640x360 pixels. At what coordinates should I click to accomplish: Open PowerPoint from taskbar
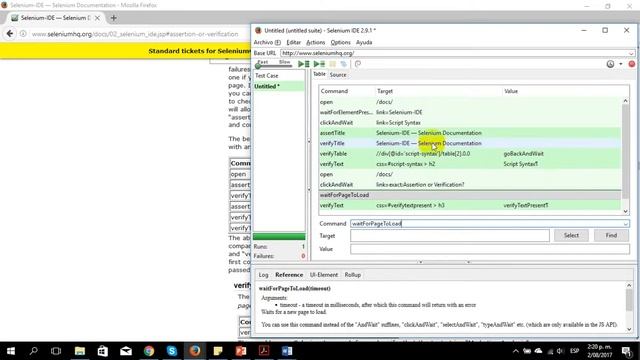coord(241,351)
